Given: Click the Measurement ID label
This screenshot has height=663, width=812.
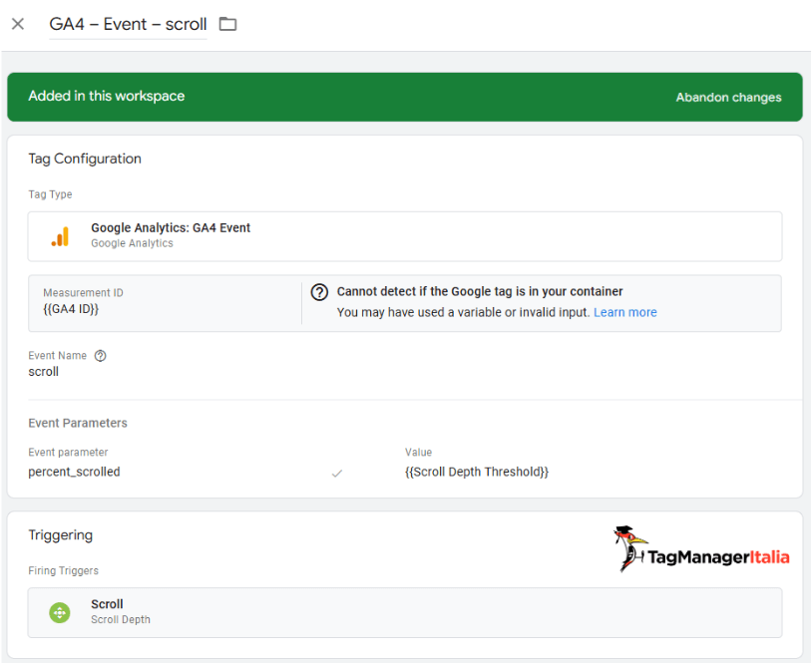Looking at the screenshot, I should click(84, 292).
